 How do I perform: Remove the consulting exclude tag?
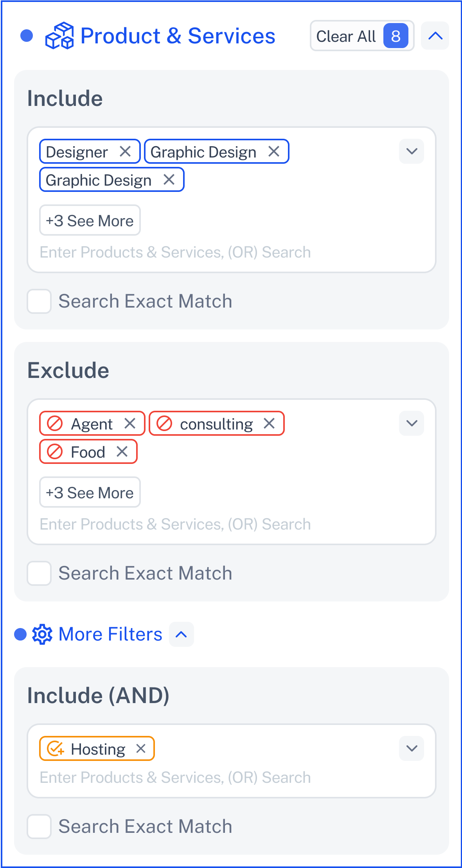269,423
